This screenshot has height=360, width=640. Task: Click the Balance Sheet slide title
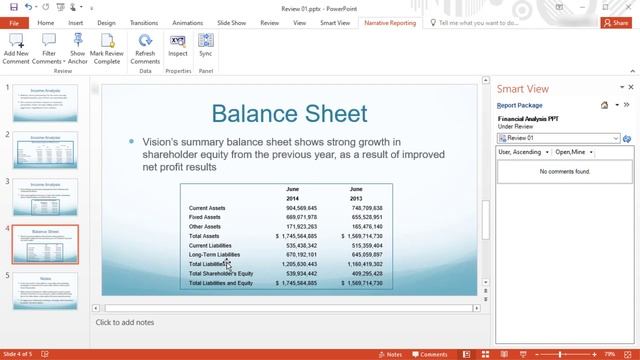(289, 113)
